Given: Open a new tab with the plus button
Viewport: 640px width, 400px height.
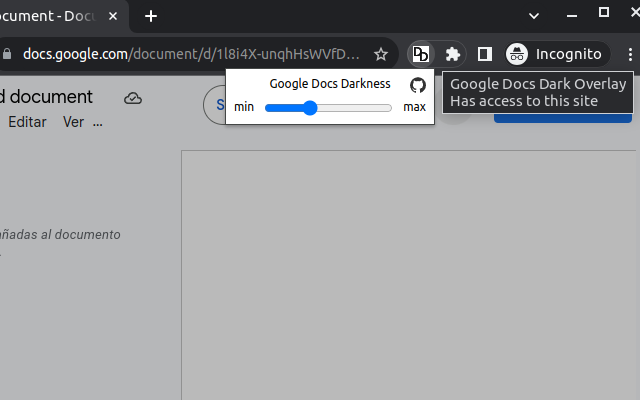Looking at the screenshot, I should click(151, 16).
